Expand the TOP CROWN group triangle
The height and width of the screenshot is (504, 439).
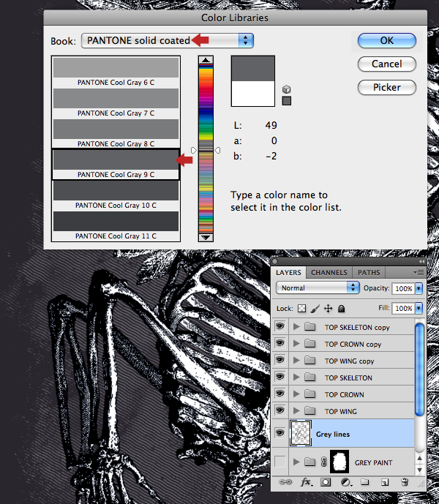[x=296, y=394]
